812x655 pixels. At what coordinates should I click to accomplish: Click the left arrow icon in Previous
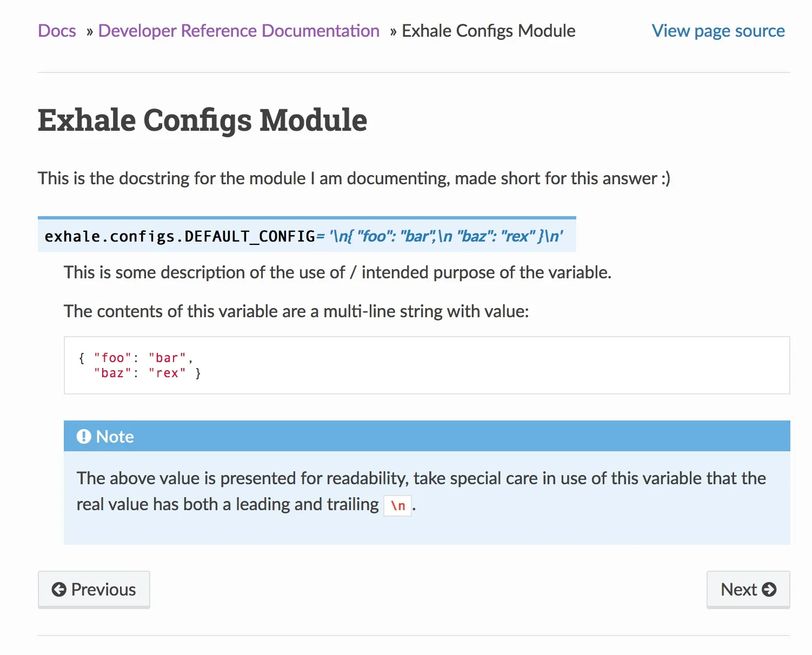(x=59, y=589)
